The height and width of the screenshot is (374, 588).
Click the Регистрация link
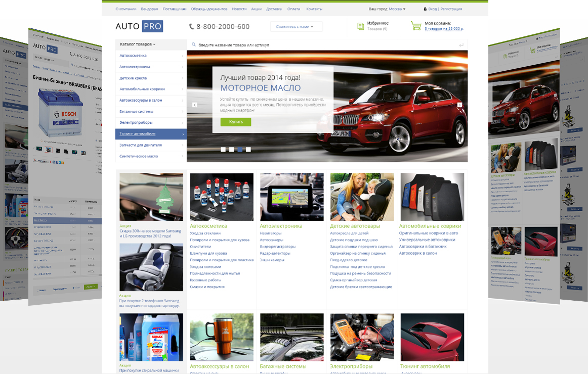(x=451, y=9)
